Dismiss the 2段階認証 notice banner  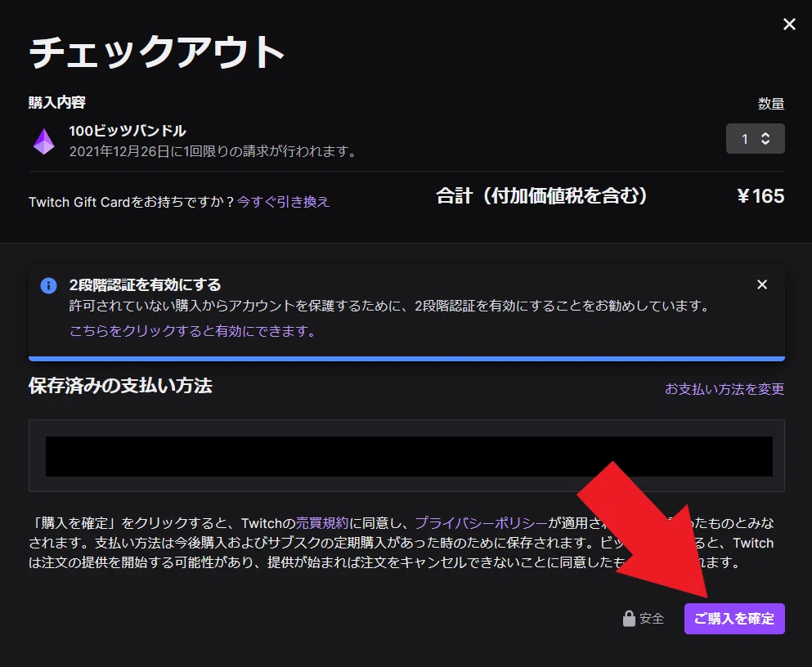[x=762, y=284]
